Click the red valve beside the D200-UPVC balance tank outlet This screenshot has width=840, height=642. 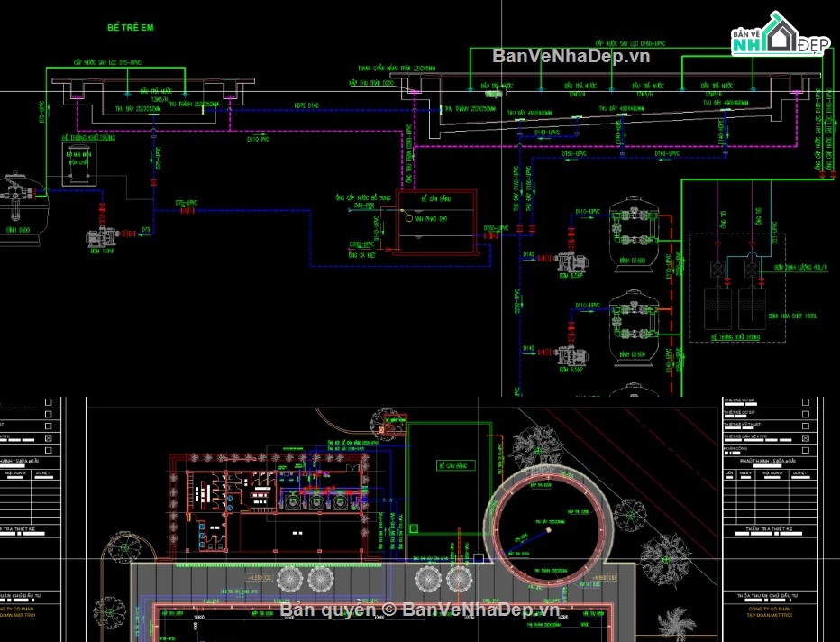[489, 235]
